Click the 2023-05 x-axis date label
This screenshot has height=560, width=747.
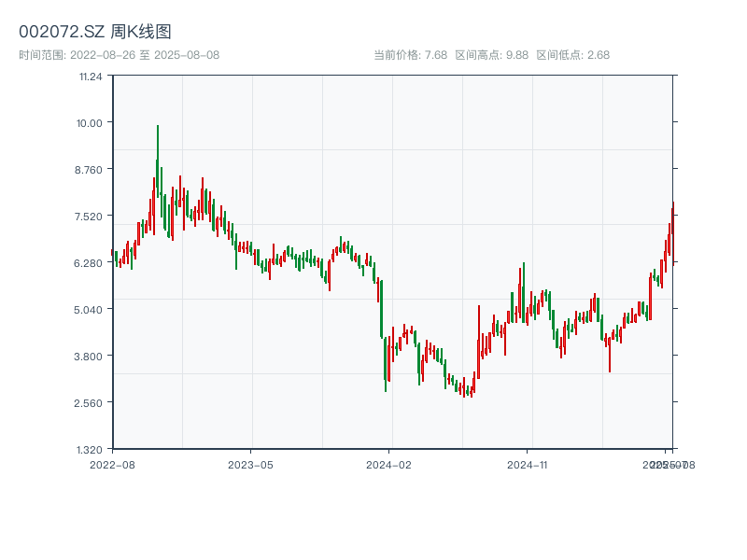(250, 464)
